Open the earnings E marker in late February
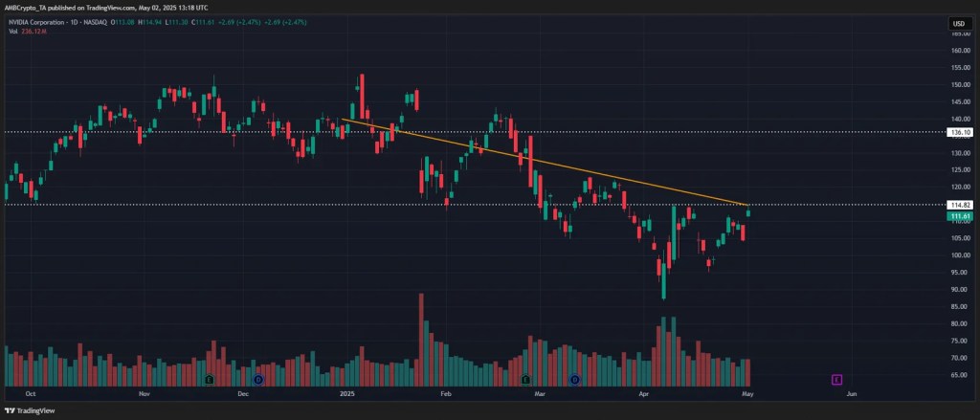 pos(523,380)
